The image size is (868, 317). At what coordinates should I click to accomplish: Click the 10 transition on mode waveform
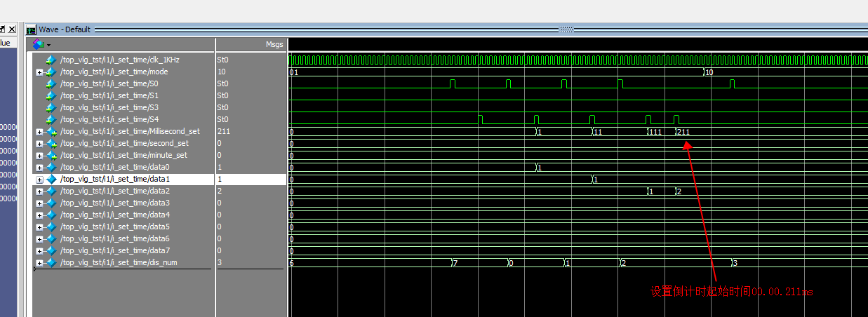tap(709, 72)
